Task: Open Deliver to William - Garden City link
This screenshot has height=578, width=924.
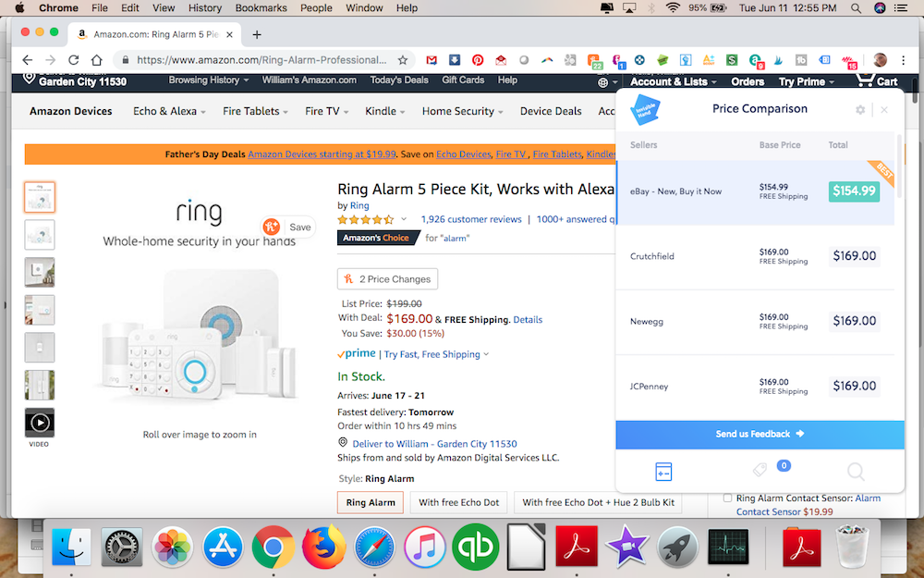Action: (434, 444)
